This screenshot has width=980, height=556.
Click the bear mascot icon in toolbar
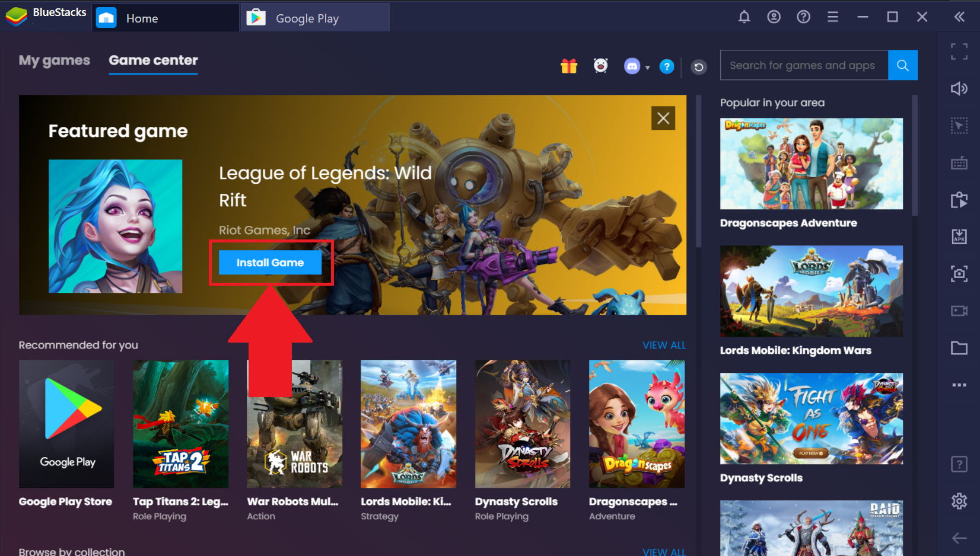pos(601,66)
